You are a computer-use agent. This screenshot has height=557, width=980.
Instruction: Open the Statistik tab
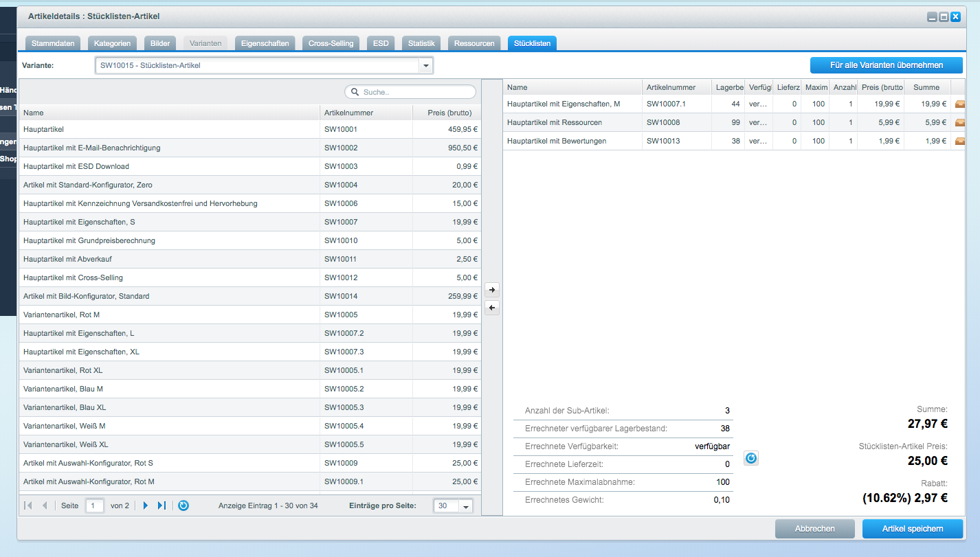(421, 43)
